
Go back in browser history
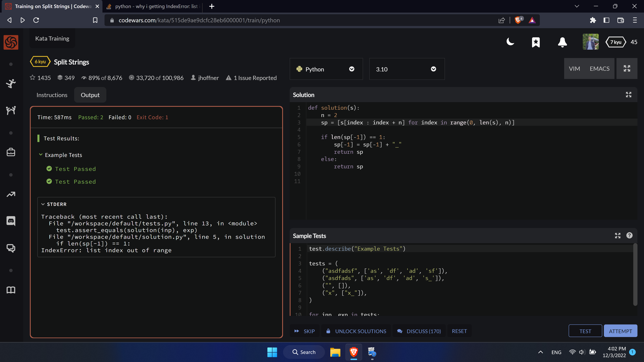point(10,20)
